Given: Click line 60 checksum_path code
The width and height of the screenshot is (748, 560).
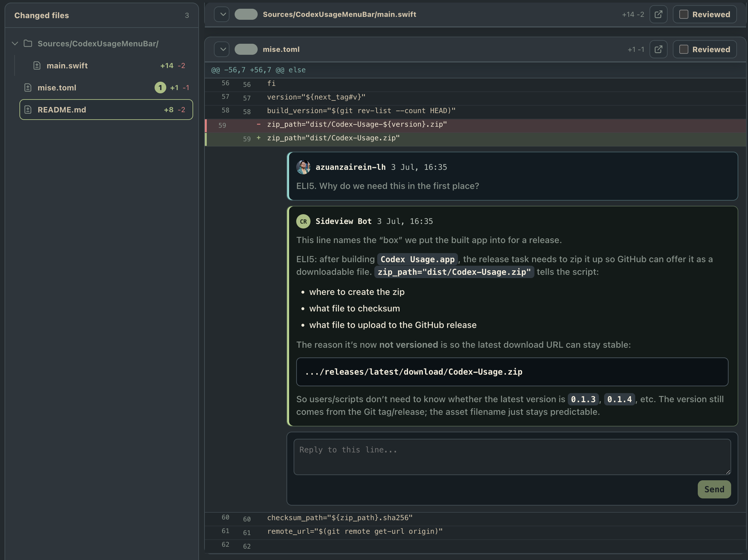Looking at the screenshot, I should click(340, 518).
